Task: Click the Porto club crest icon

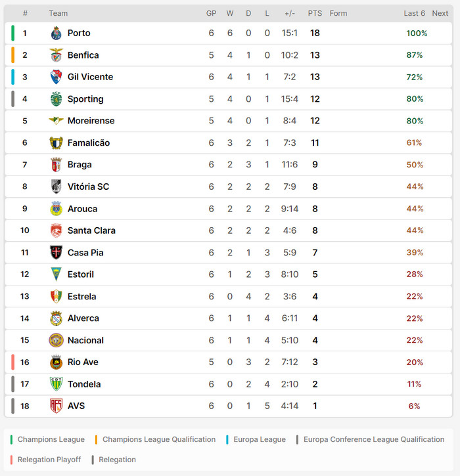Action: (56, 33)
